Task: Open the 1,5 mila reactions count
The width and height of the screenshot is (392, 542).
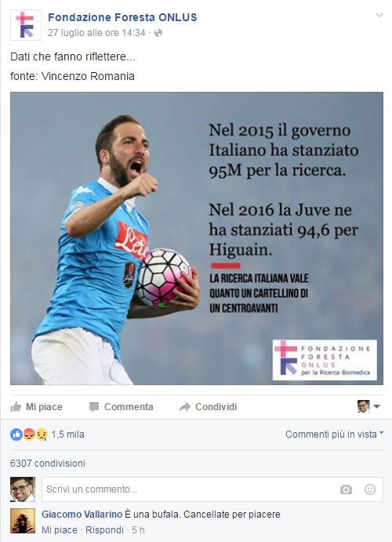Action: pyautogui.click(x=67, y=435)
